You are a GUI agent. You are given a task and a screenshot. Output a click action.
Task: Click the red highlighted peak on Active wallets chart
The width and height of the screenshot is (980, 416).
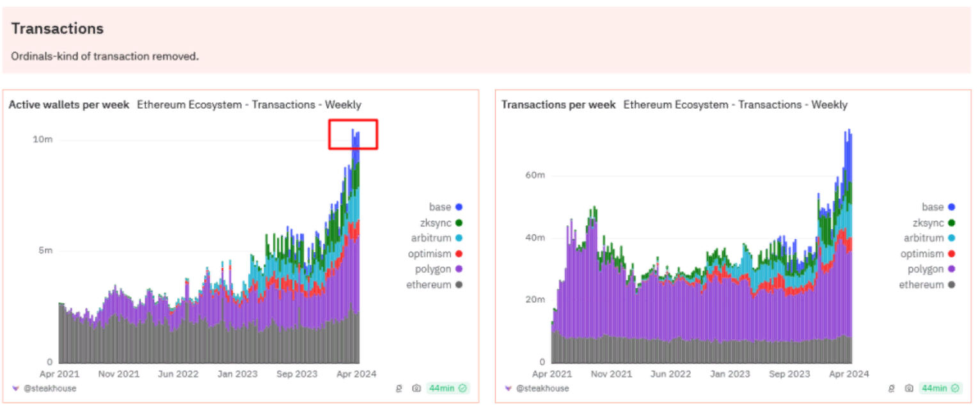click(353, 134)
